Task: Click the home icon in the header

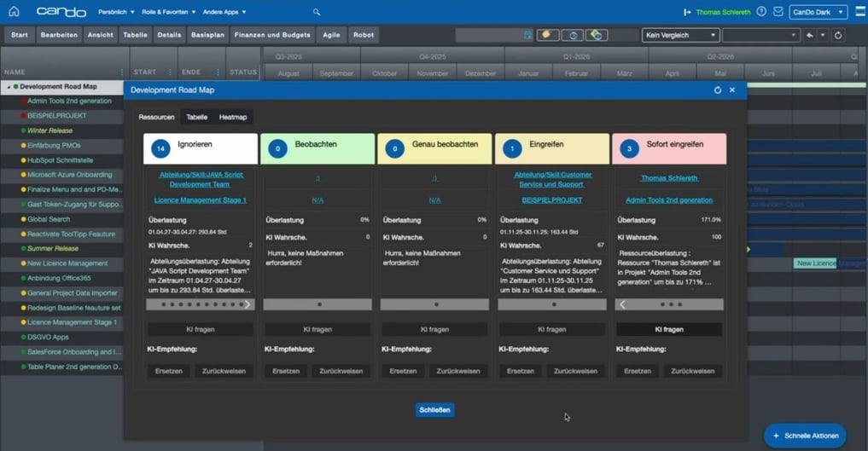Action: pos(14,12)
